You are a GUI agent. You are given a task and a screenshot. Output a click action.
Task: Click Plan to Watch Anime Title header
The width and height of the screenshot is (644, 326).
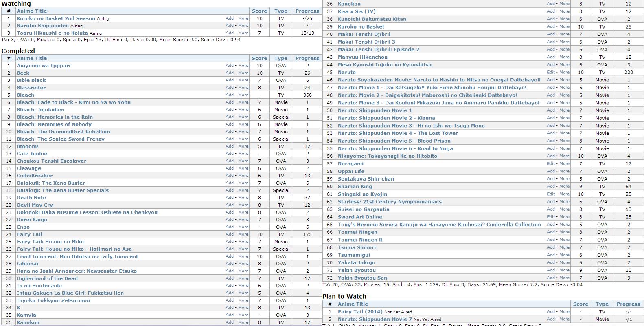353,304
